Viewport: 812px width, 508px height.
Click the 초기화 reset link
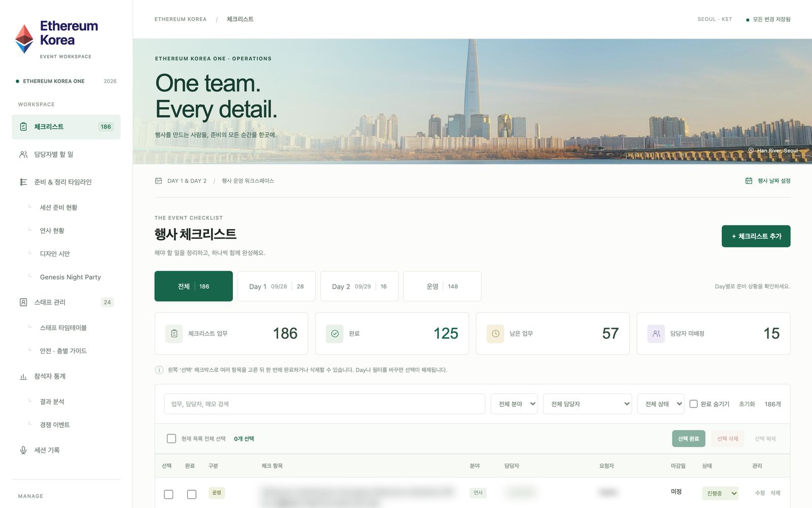[x=747, y=404]
